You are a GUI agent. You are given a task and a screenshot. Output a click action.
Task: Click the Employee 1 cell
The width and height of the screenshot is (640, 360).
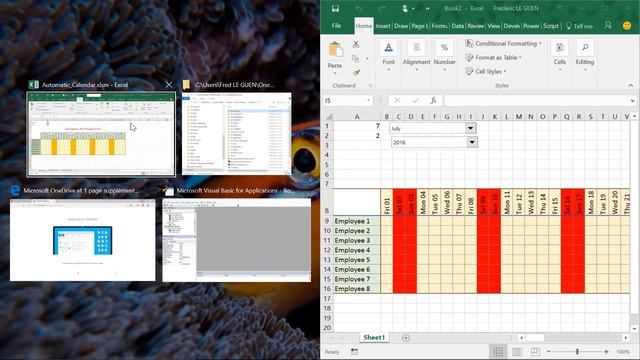tap(357, 221)
